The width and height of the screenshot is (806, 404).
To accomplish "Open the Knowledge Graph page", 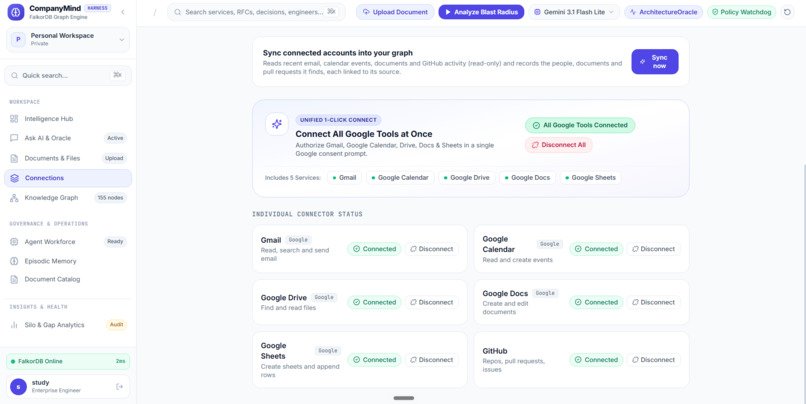I will tap(68, 198).
